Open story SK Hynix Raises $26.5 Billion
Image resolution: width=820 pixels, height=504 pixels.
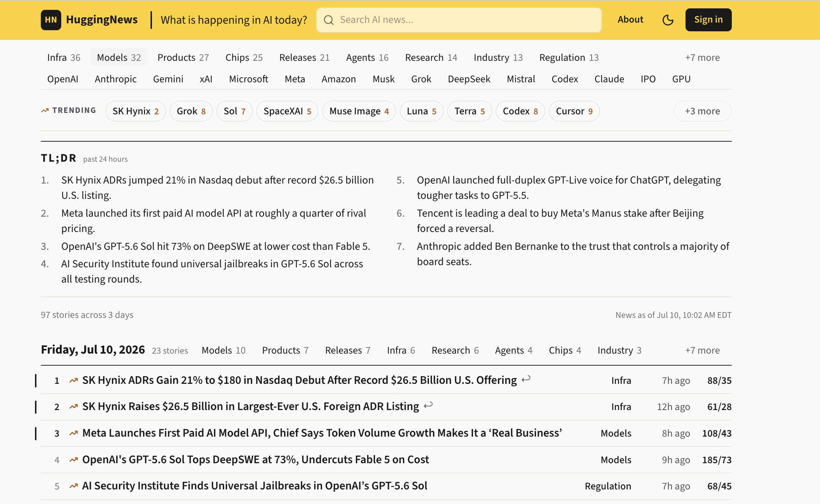[x=250, y=406]
